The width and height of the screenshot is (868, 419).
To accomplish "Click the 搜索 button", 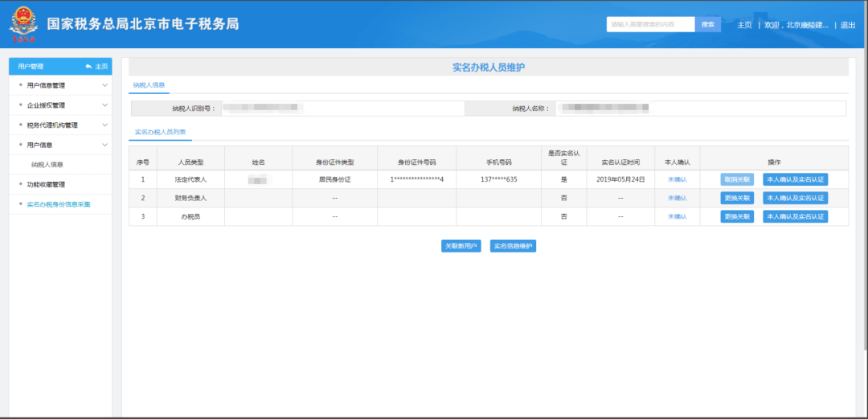I will pyautogui.click(x=708, y=24).
